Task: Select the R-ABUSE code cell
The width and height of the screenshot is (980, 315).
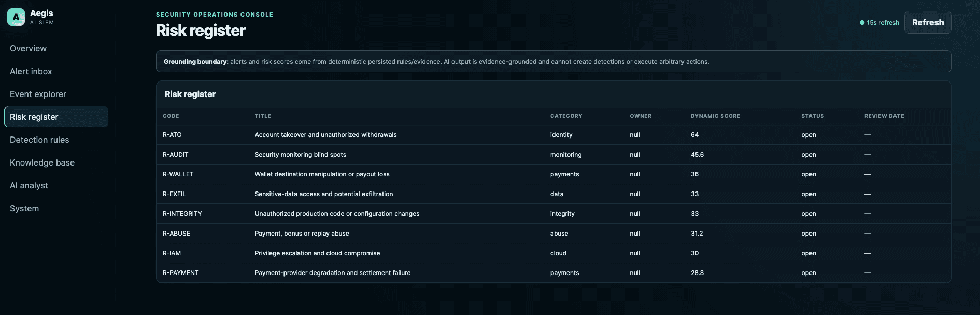Action: pyautogui.click(x=176, y=234)
